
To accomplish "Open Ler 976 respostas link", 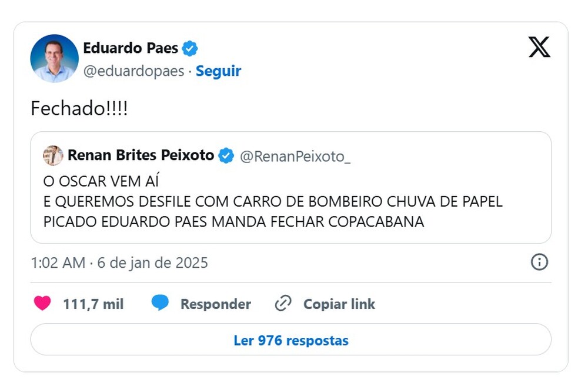I will click(x=291, y=340).
